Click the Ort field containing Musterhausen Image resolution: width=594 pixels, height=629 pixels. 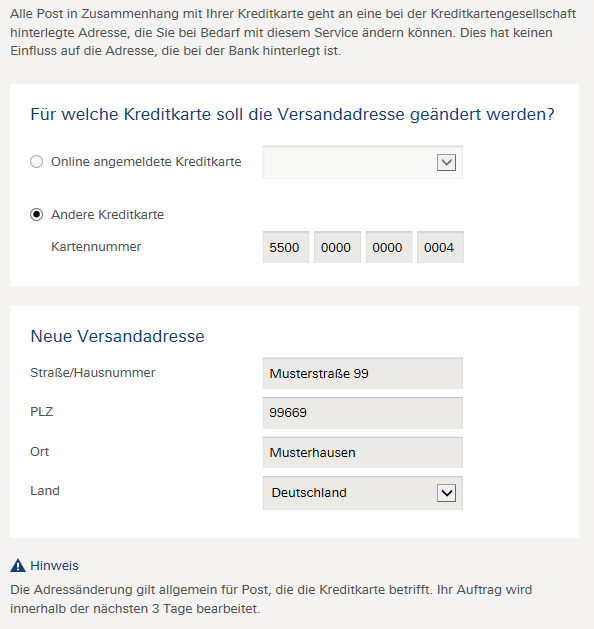pos(363,452)
